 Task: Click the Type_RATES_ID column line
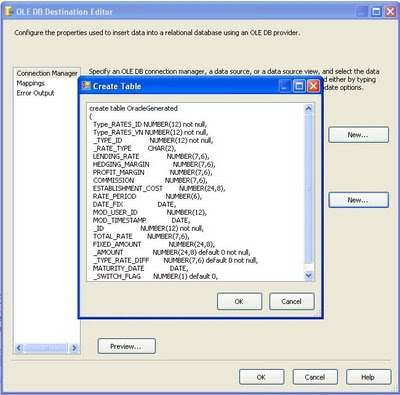[150, 124]
